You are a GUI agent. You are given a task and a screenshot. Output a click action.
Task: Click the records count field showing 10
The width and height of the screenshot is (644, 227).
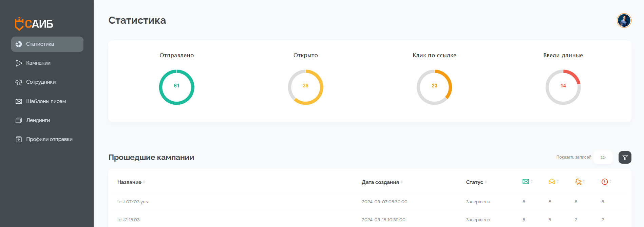coord(603,157)
